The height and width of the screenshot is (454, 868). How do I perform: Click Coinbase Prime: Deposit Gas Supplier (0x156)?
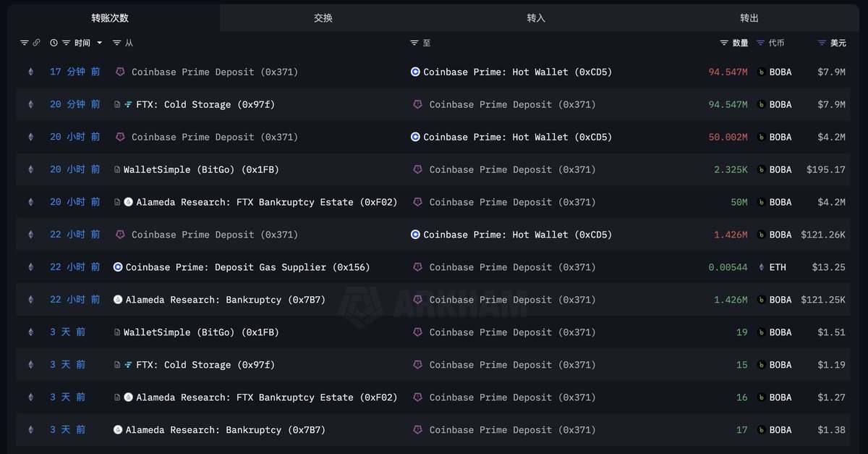click(247, 267)
